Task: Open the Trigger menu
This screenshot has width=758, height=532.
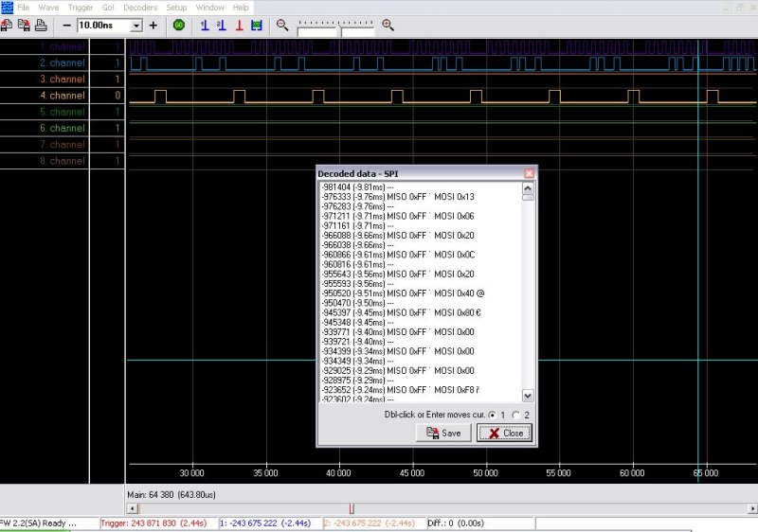Action: coord(81,7)
